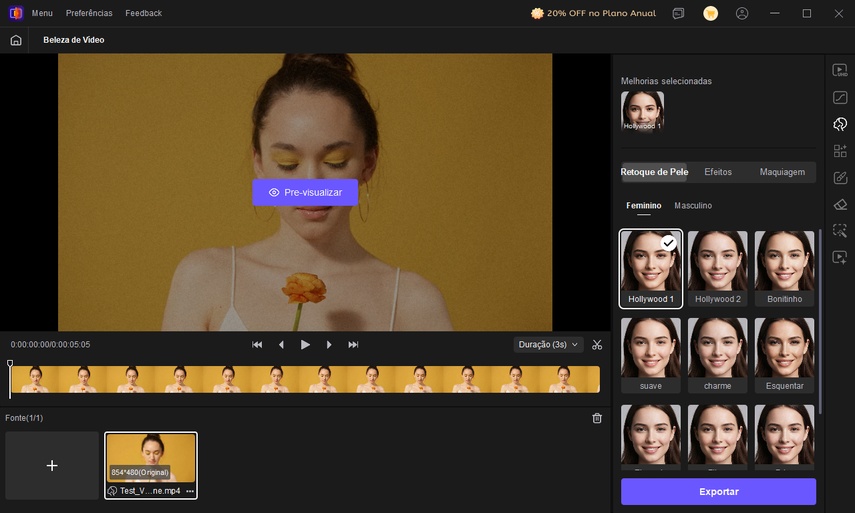
Task: Click the Fonte(1/1) label
Action: click(24, 418)
